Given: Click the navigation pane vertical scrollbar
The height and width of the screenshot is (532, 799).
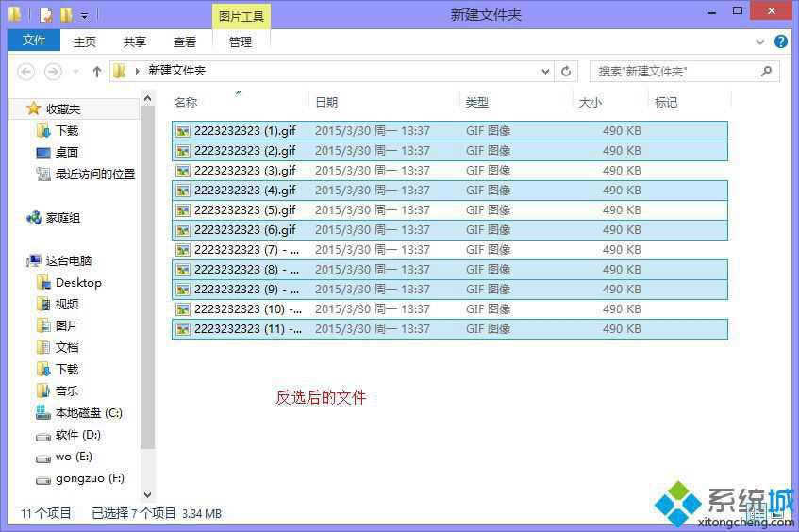Looking at the screenshot, I should pos(147,283).
